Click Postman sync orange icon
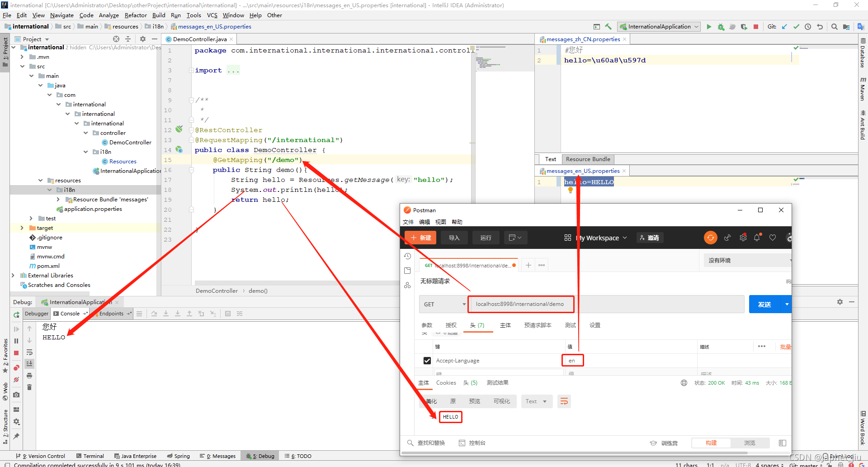 point(711,238)
